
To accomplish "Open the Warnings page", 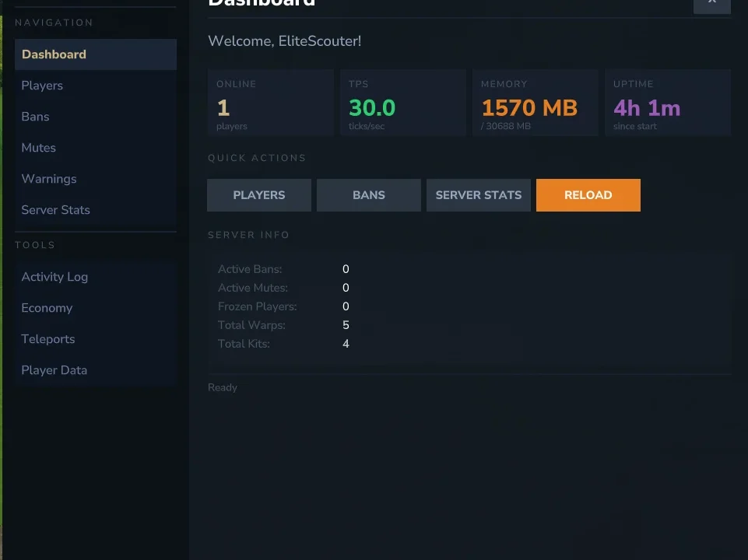I will pos(96,179).
